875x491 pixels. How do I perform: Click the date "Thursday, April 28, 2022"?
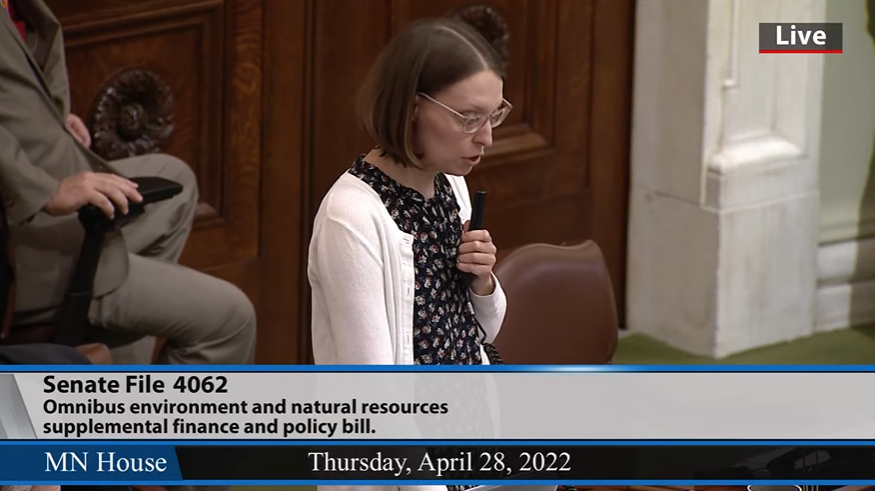click(439, 462)
